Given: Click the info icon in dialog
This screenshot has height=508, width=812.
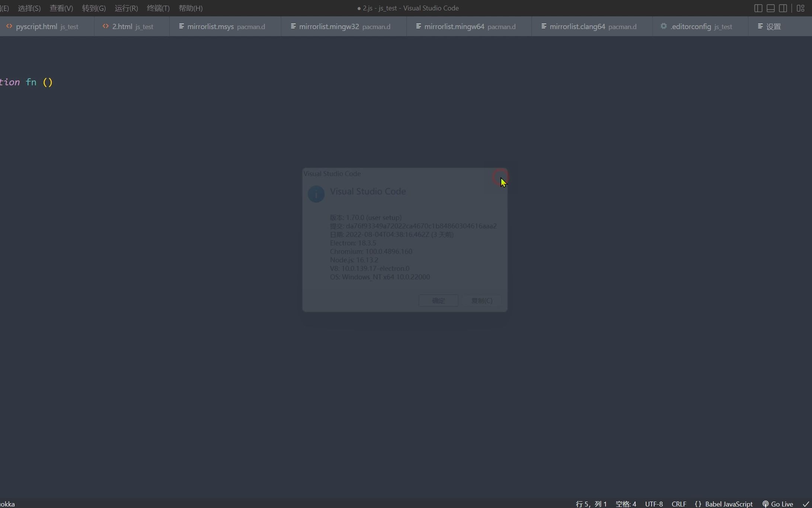Looking at the screenshot, I should 316,194.
